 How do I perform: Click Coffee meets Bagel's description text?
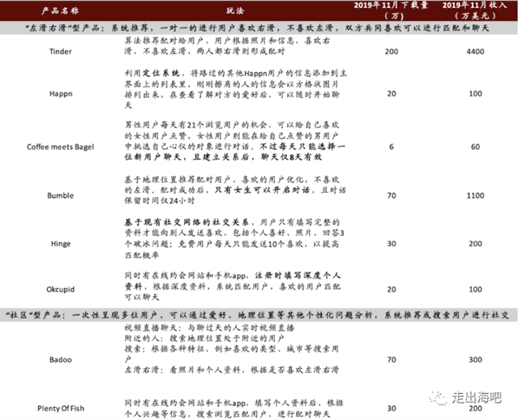234,140
